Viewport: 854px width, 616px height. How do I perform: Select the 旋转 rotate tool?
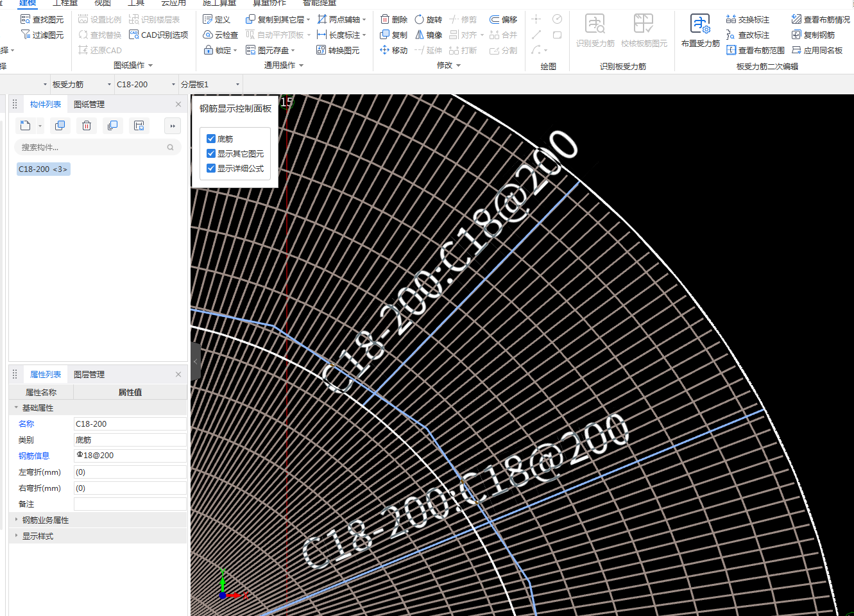[429, 19]
